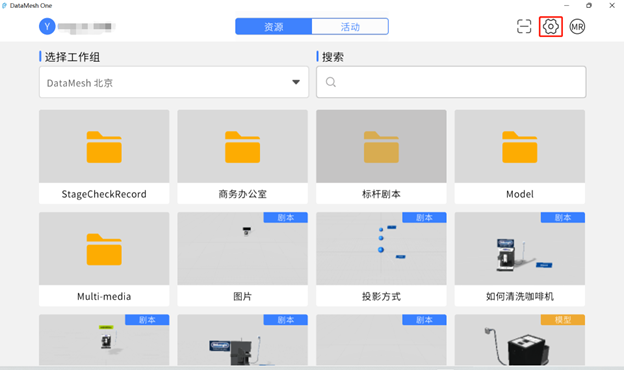Click the 图片 label text
Image resolution: width=624 pixels, height=370 pixels.
tap(242, 296)
